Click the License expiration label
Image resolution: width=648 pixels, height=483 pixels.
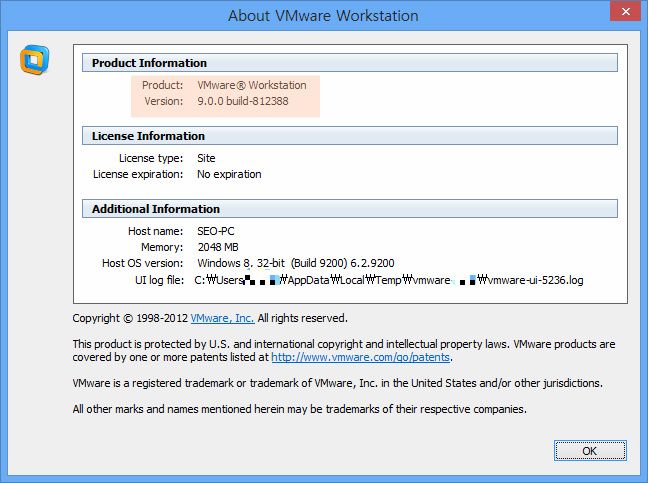click(138, 174)
